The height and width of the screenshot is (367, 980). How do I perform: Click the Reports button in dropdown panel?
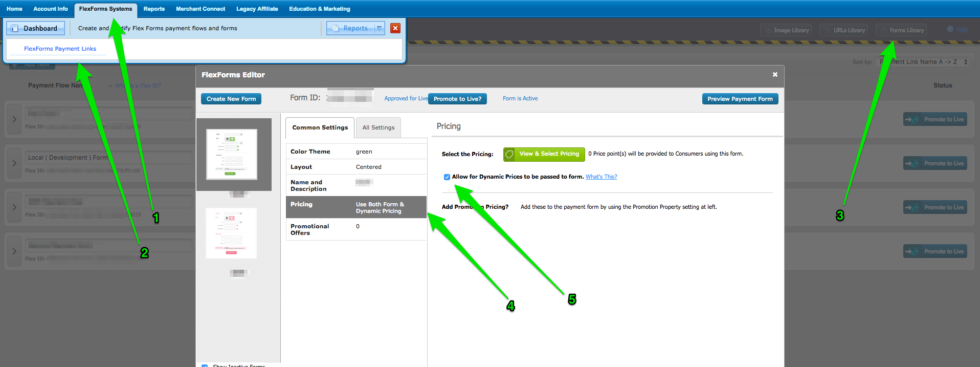(350, 28)
